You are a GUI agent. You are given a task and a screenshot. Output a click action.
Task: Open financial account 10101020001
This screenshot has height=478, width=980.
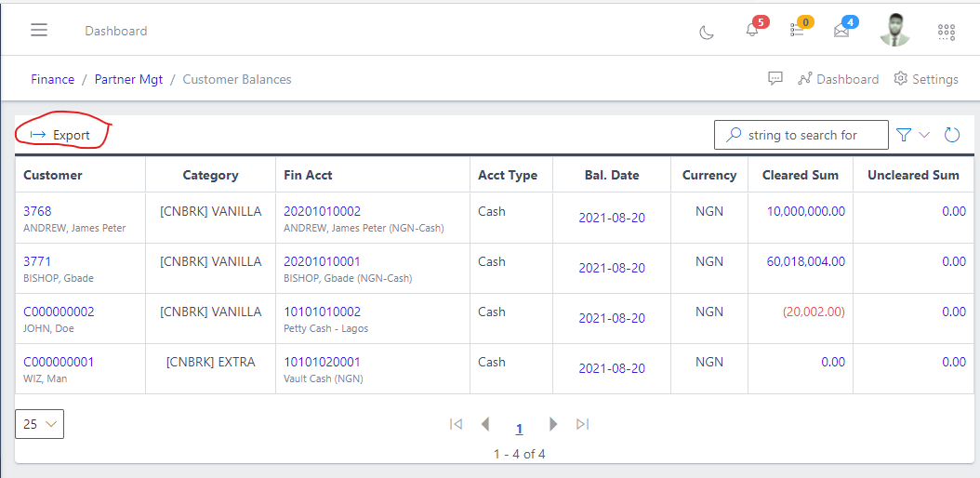322,362
